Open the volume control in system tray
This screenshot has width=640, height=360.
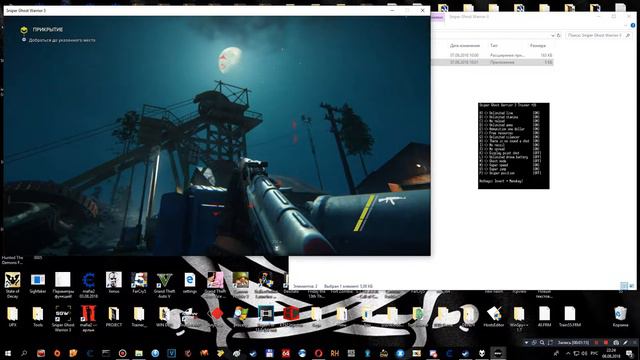point(584,353)
